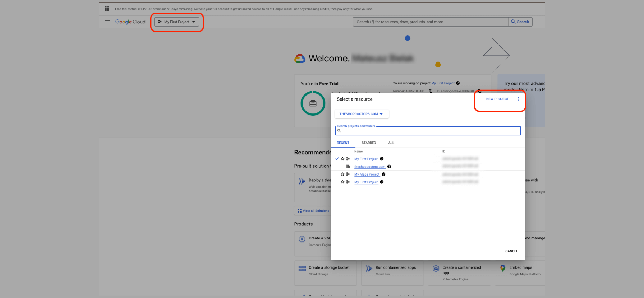Viewport: 644px width, 298px height.
Task: Open the Run containerized apps card
Action: click(x=392, y=273)
